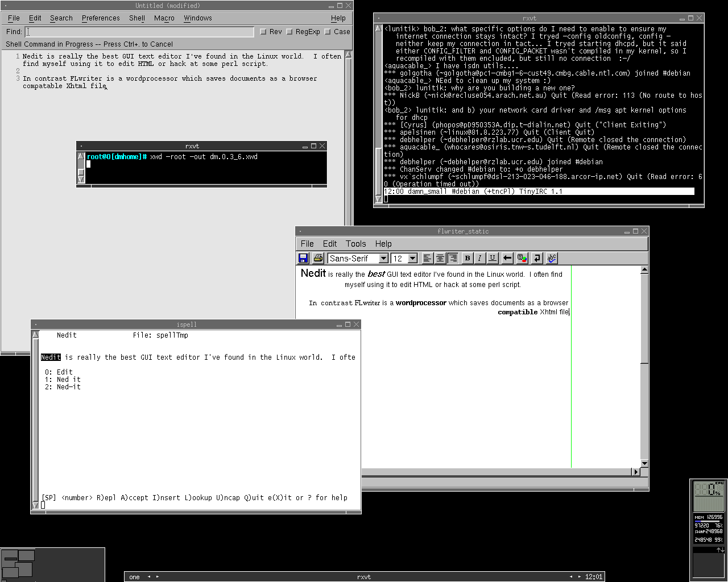728x582 pixels.
Task: Click scroll down arrow in small rxvt terminal
Action: 81,180
